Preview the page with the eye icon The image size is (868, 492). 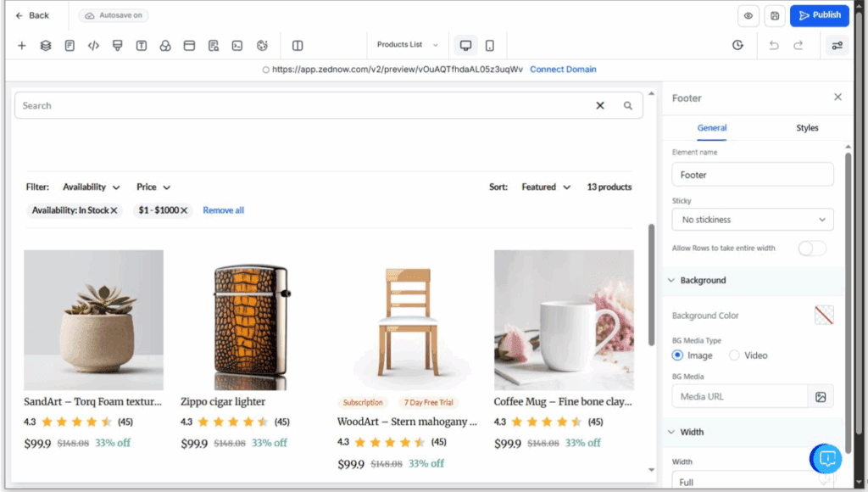pos(748,15)
